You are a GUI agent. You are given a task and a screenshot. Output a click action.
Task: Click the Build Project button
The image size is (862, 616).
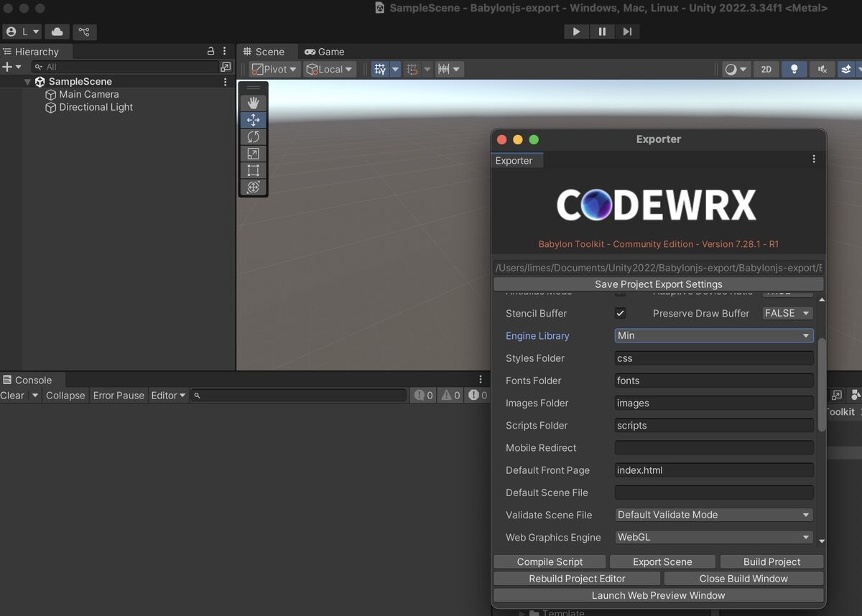coord(771,561)
